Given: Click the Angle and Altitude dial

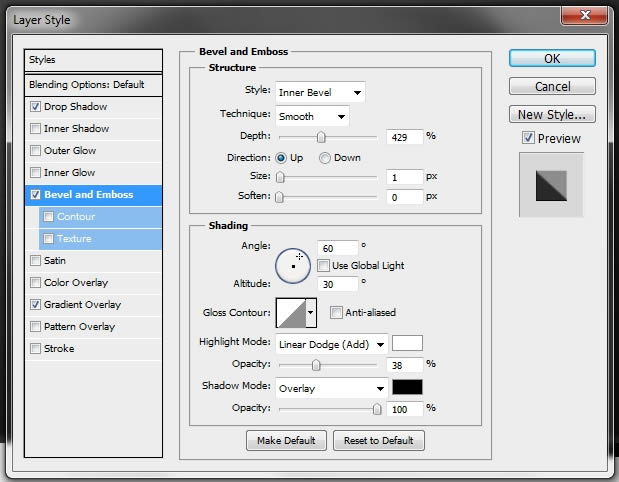Looking at the screenshot, I should click(x=293, y=266).
